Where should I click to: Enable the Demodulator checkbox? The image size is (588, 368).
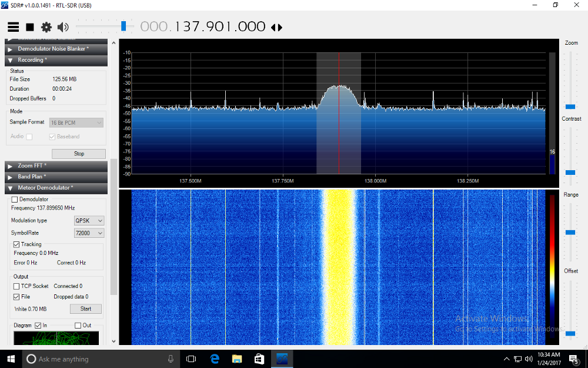15,200
